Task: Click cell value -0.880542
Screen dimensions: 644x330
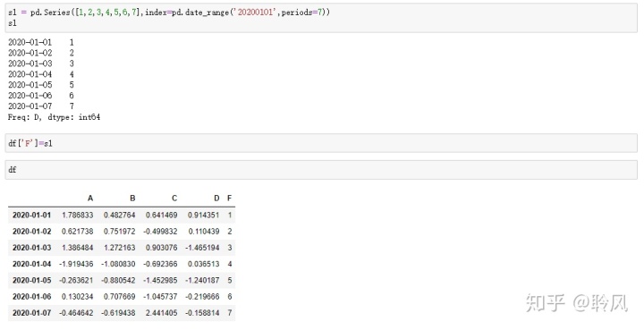Action: [118, 280]
